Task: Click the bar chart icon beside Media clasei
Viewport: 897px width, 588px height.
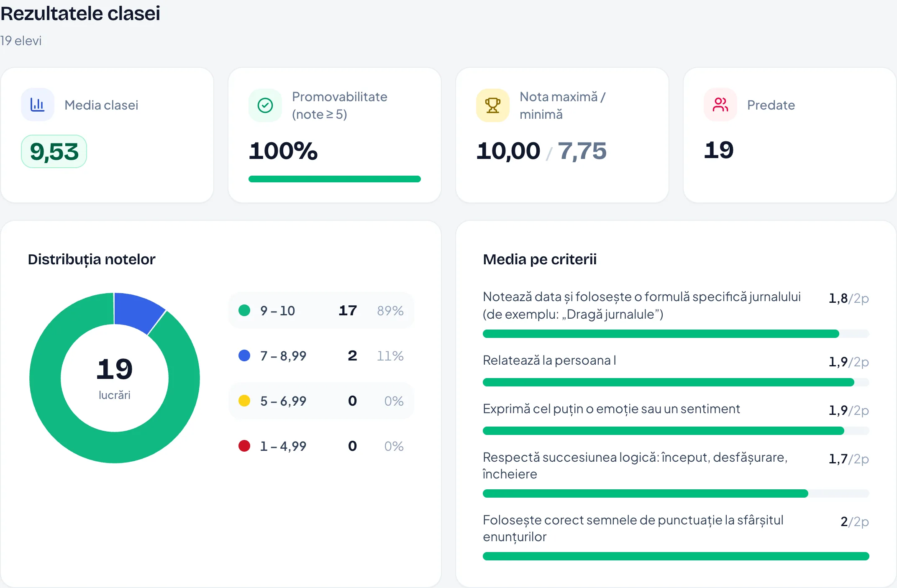Action: click(x=38, y=105)
